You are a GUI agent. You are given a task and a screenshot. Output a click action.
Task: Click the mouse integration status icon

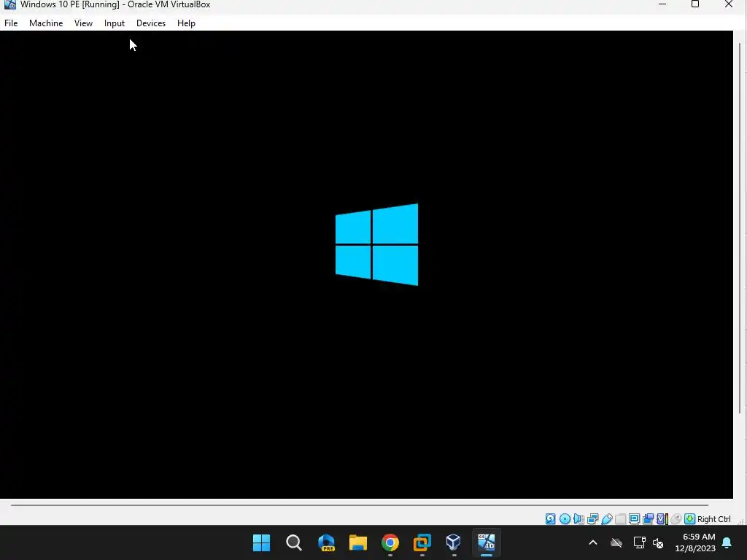(x=676, y=519)
